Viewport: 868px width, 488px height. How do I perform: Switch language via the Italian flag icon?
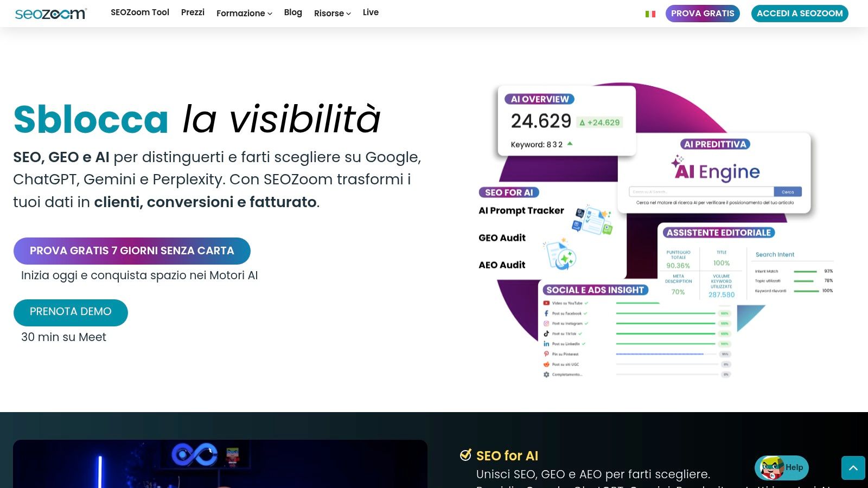tap(650, 14)
